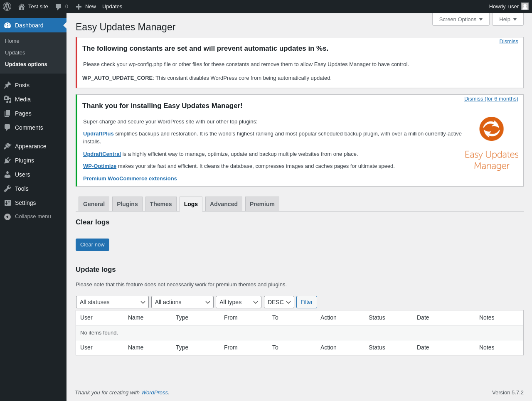This screenshot has width=532, height=401.
Task: Switch to the Plugins tab
Action: 127,204
